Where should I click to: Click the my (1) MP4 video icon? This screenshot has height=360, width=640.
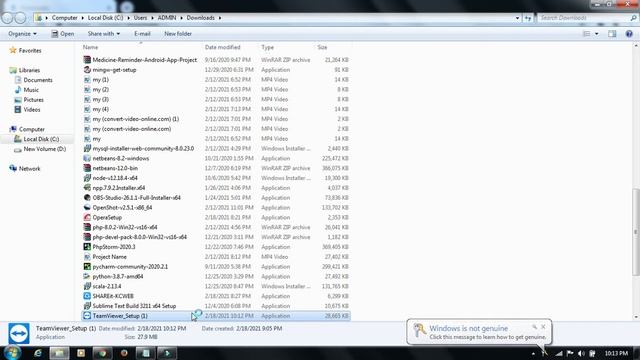coord(87,80)
